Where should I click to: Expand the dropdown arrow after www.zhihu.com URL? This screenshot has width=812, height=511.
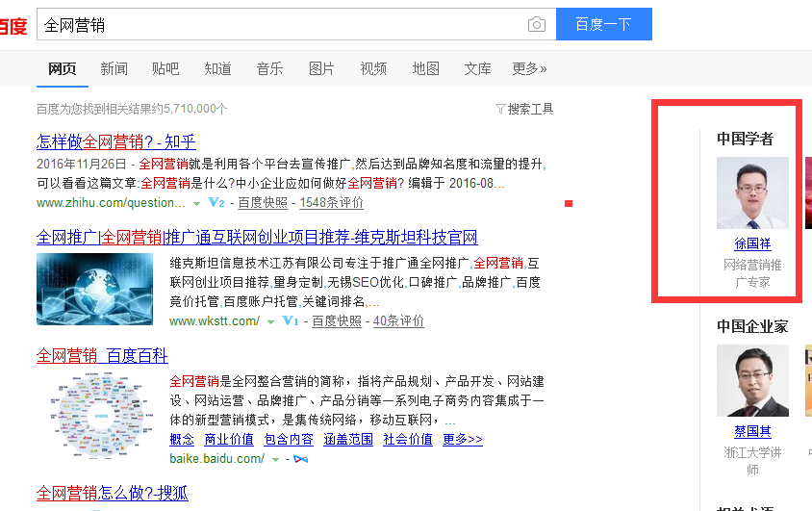coord(197,203)
